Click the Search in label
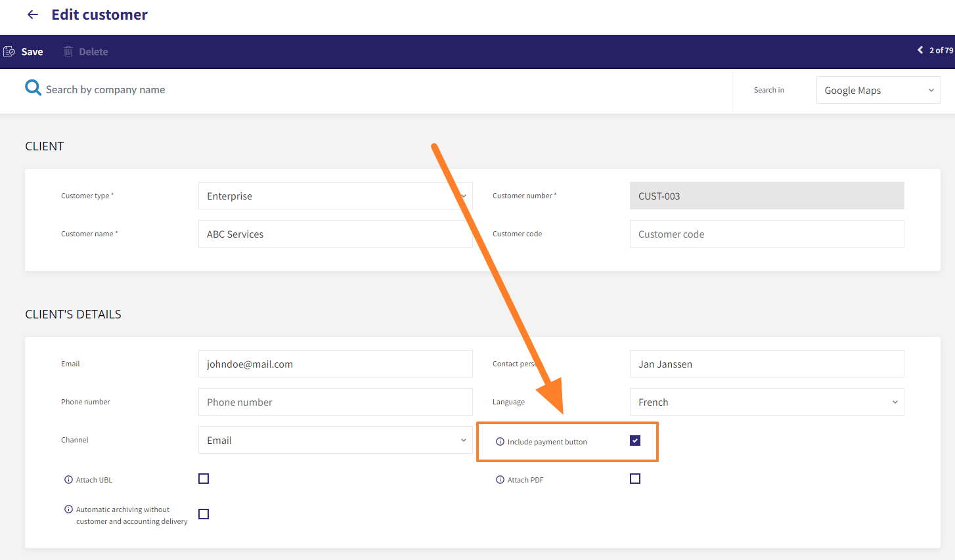 [769, 90]
